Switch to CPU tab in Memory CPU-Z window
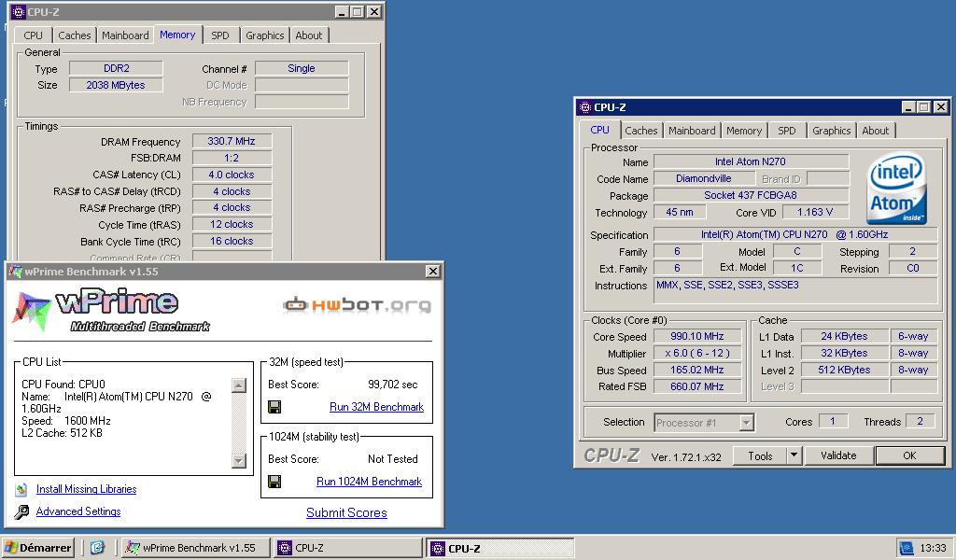Screen dimensions: 956x560 (33, 35)
